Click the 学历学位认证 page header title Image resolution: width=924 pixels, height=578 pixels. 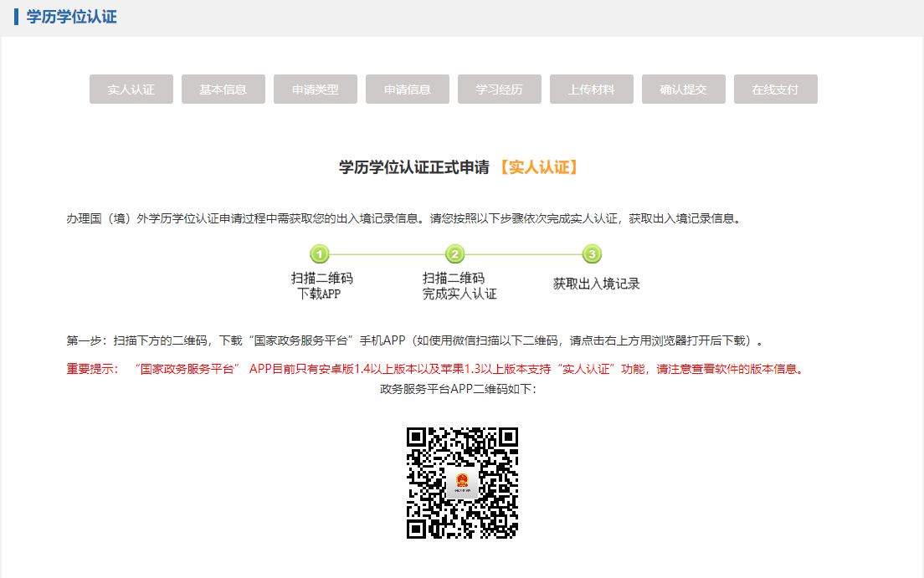click(72, 17)
